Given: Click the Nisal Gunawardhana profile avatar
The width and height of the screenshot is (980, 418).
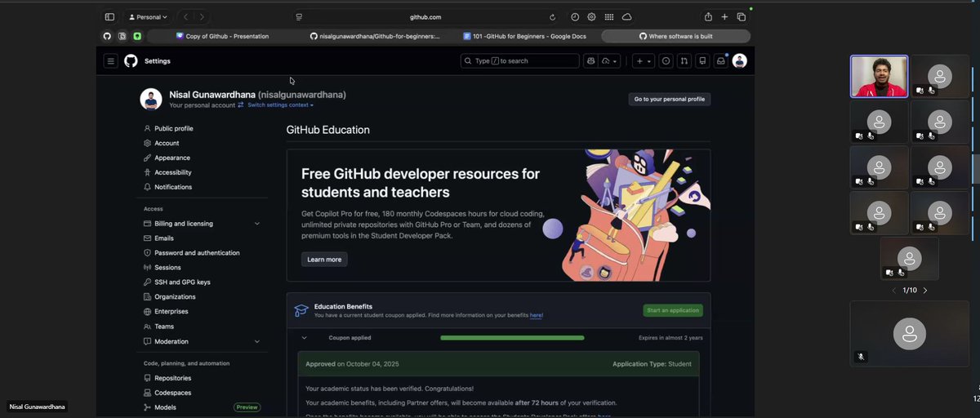Looking at the screenshot, I should tap(151, 99).
